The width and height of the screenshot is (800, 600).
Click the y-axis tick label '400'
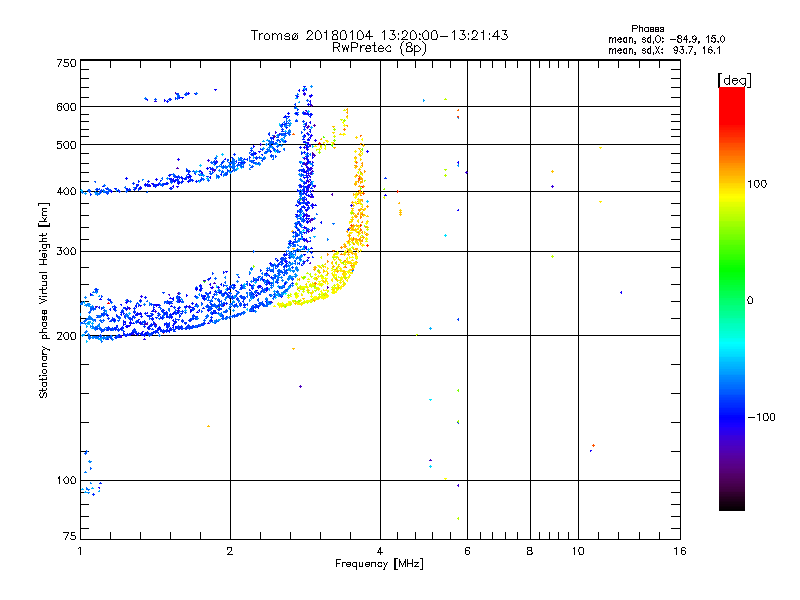[67, 191]
